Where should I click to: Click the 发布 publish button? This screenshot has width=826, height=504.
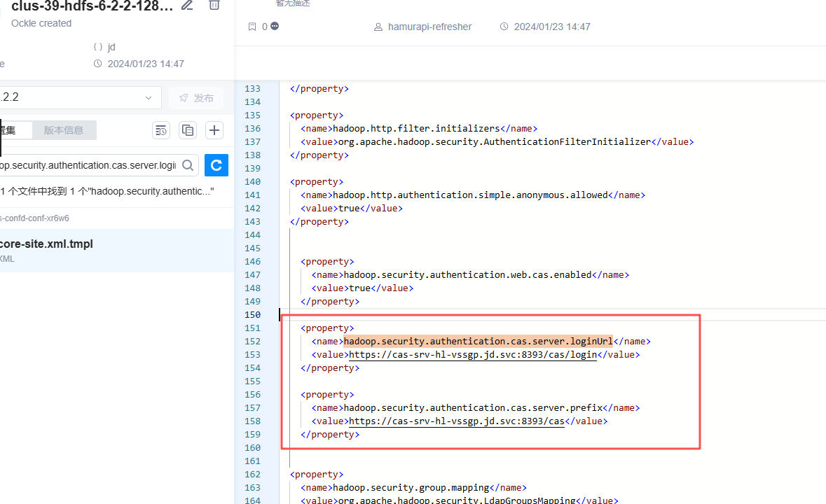[196, 98]
